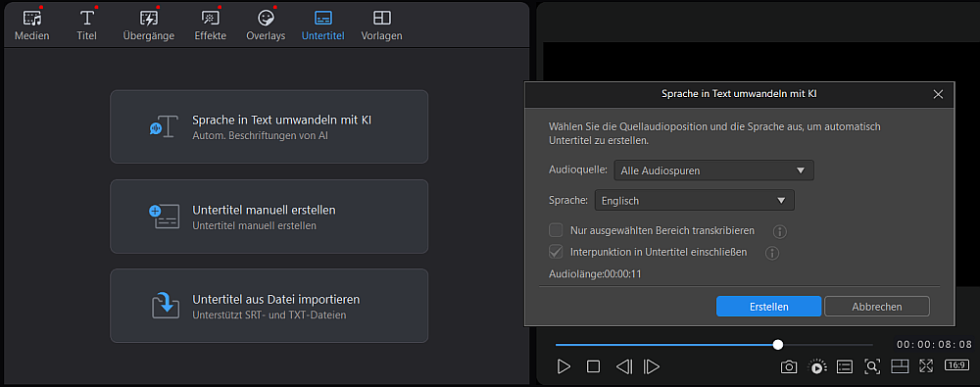
Task: Click the grid layout preview icon
Action: [900, 366]
